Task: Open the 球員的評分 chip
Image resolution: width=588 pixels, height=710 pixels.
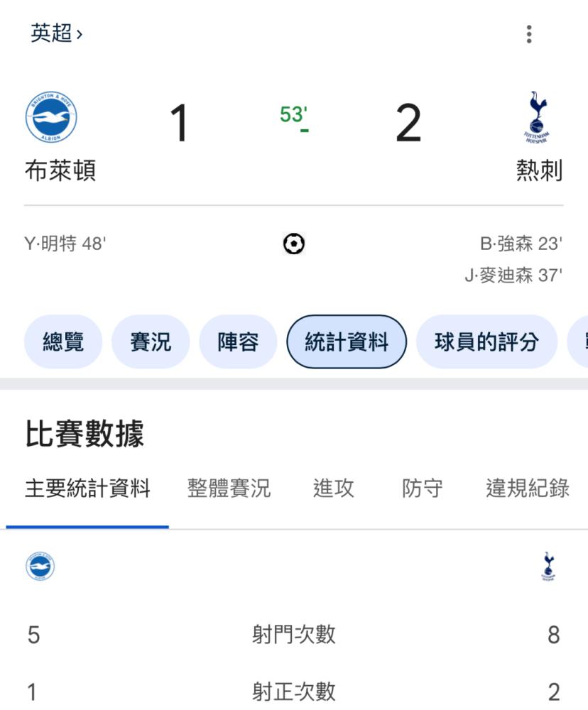Action: coord(486,342)
